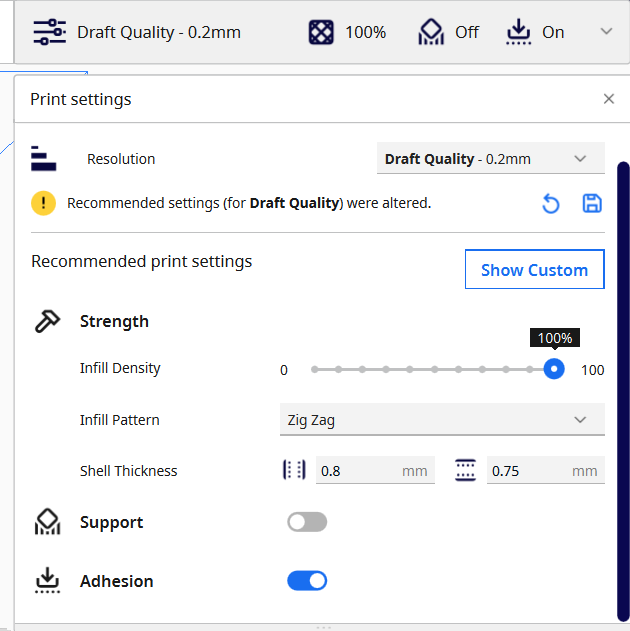Click the reset altered settings arrow icon
This screenshot has height=631, width=630.
[x=551, y=204]
